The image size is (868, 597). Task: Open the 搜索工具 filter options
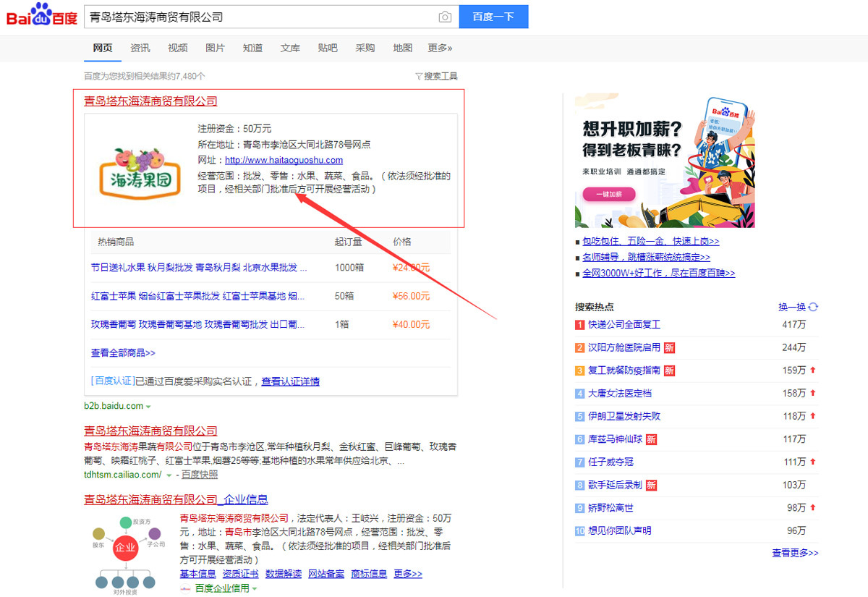tap(437, 76)
